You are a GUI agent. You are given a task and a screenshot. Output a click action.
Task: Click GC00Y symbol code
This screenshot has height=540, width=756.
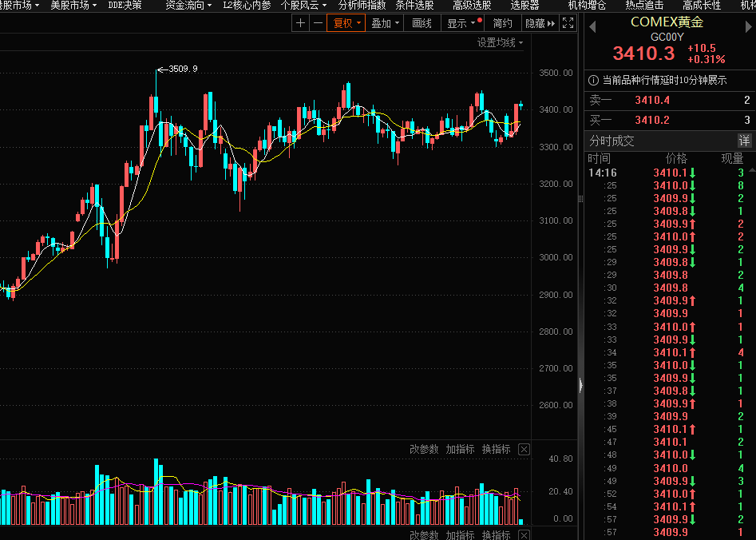(x=667, y=37)
